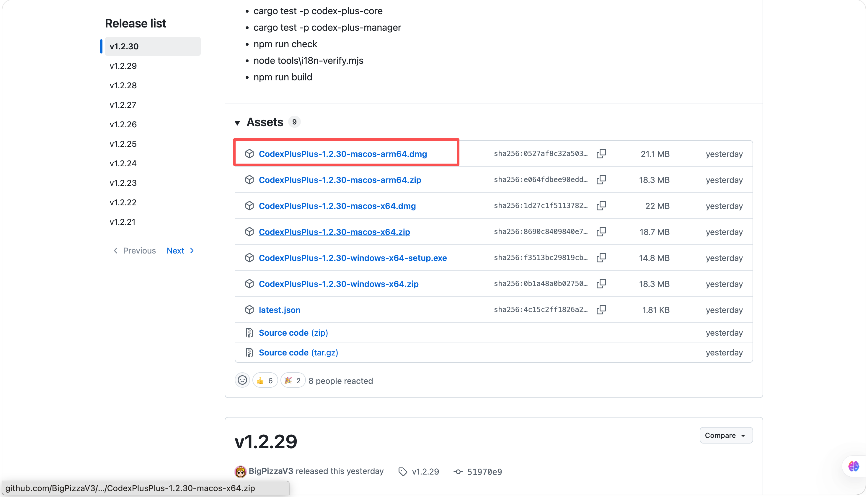Viewport: 868px width, 497px height.
Task: Click the 8 people reacted text
Action: point(340,381)
